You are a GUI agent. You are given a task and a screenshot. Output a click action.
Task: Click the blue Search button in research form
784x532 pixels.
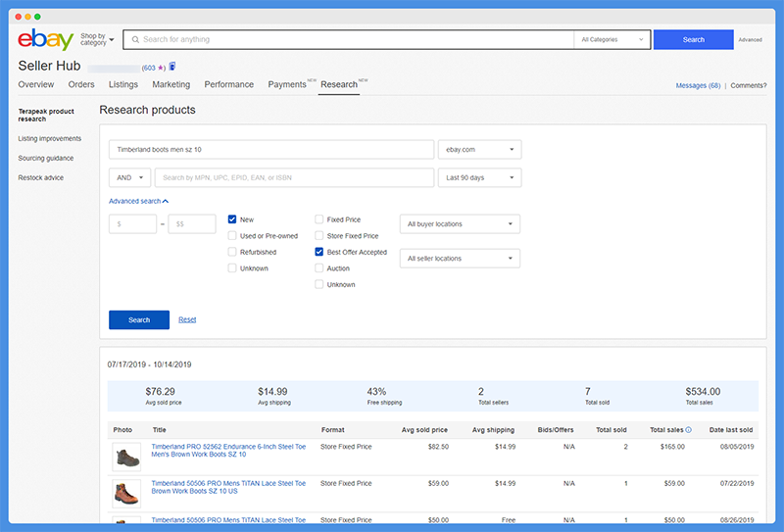(x=139, y=320)
